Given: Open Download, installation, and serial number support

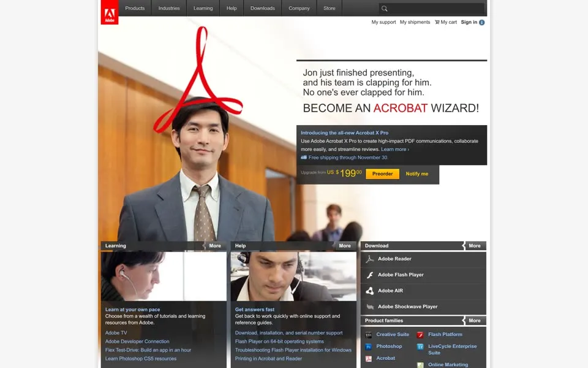Looking at the screenshot, I should point(288,332).
